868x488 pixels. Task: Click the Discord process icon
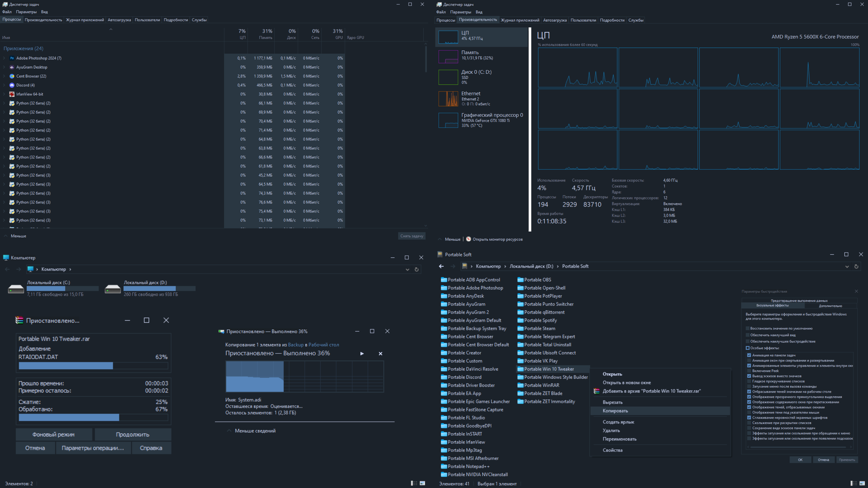point(12,85)
